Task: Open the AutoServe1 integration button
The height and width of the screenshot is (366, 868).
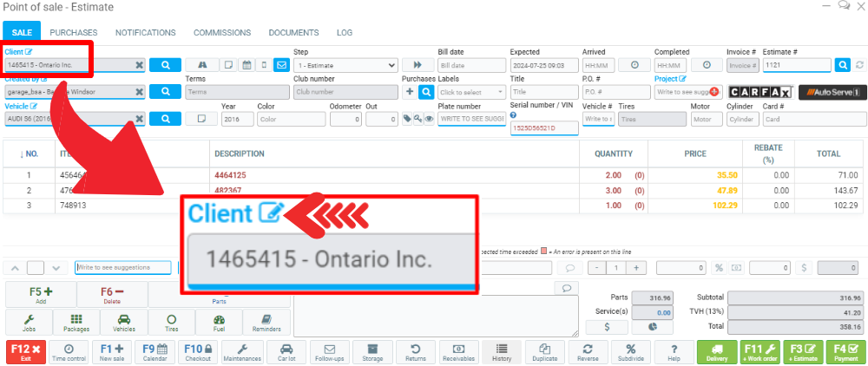Action: pos(829,92)
